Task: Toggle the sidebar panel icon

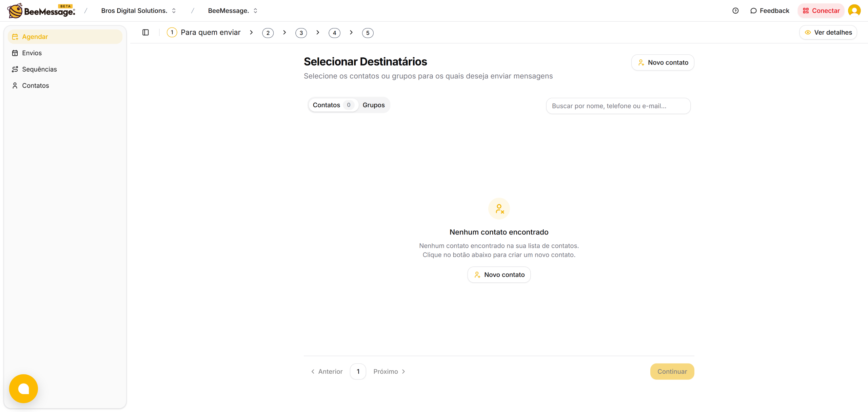Action: tap(145, 32)
